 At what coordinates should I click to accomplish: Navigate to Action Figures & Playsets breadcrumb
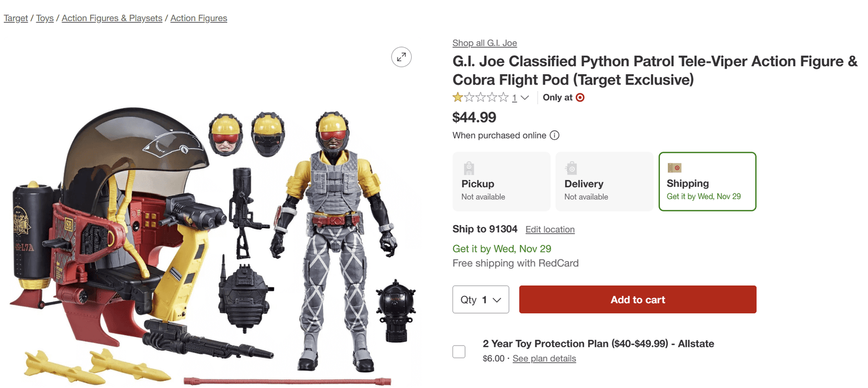[112, 18]
